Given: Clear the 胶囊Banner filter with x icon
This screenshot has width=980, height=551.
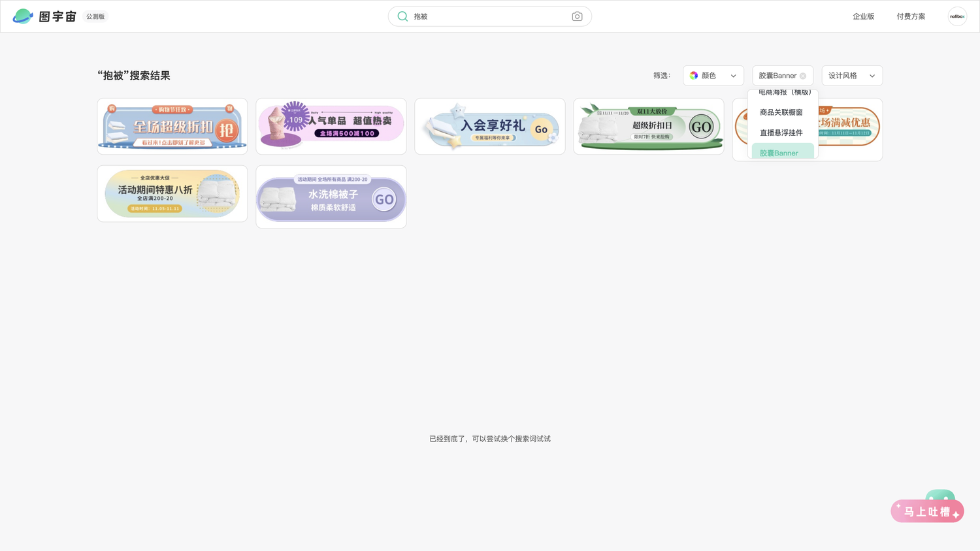Looking at the screenshot, I should (803, 76).
